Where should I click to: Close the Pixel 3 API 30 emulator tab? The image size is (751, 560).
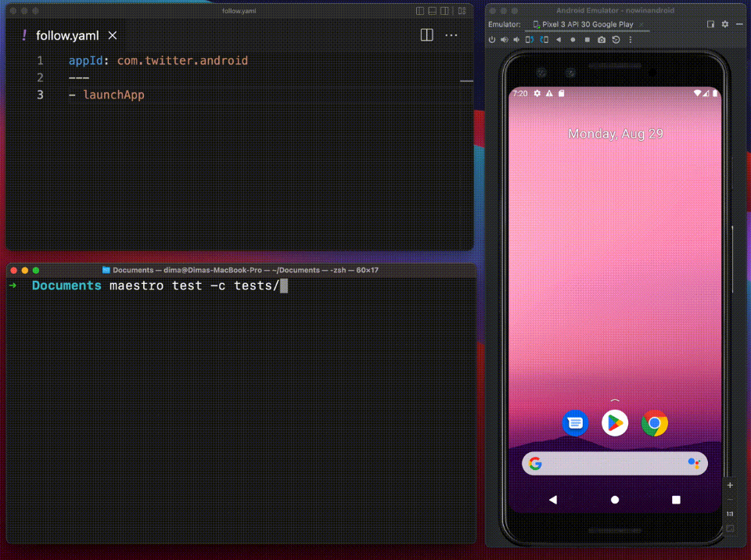pos(641,24)
